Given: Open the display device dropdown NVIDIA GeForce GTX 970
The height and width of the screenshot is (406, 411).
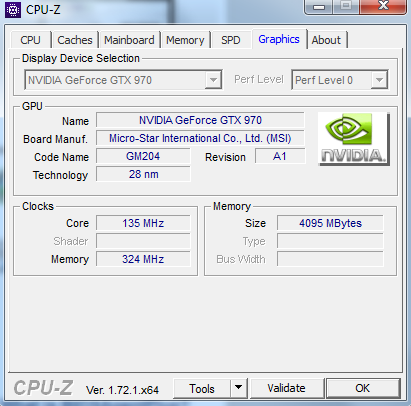Looking at the screenshot, I should [123, 80].
